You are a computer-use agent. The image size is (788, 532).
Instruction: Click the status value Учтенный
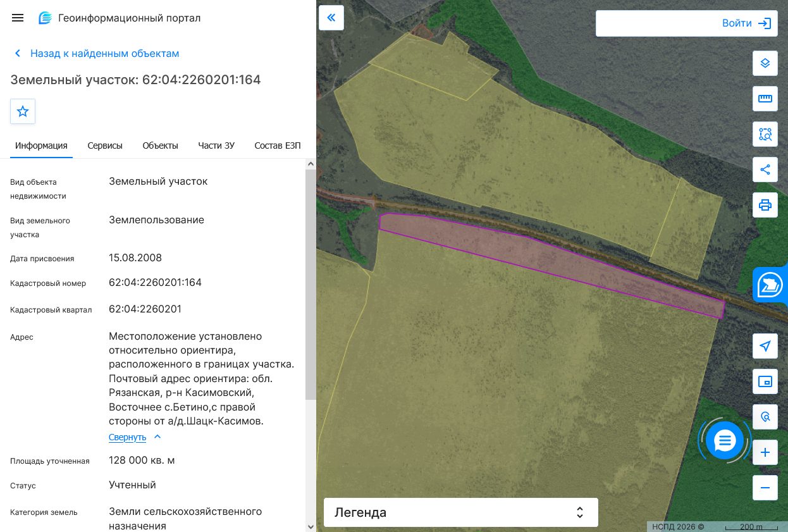[132, 485]
